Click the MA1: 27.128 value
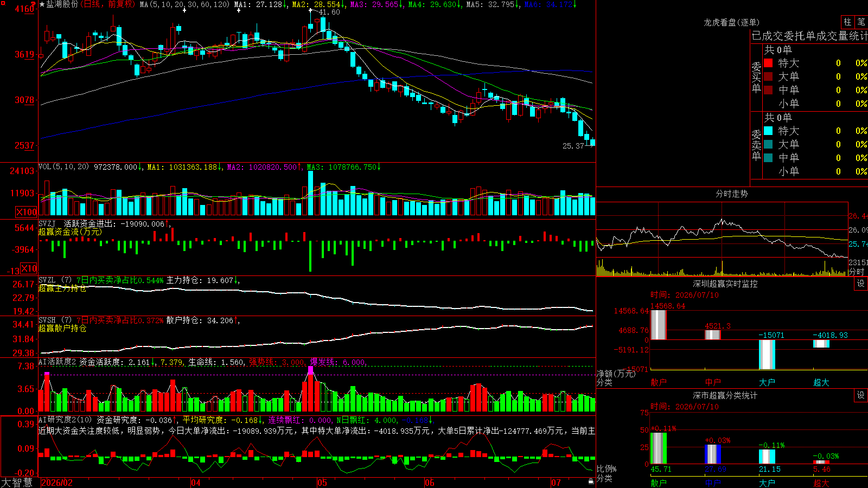868x488 pixels. point(260,4)
